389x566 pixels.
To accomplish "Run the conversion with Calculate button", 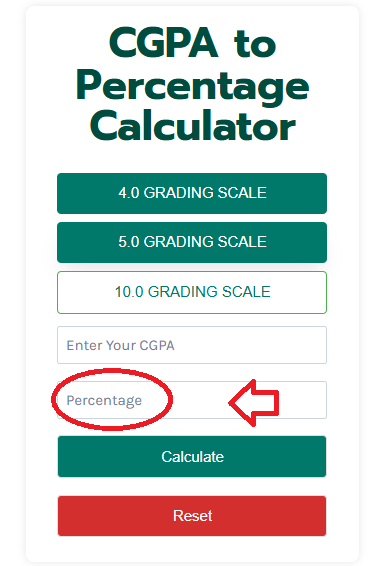I will (192, 457).
